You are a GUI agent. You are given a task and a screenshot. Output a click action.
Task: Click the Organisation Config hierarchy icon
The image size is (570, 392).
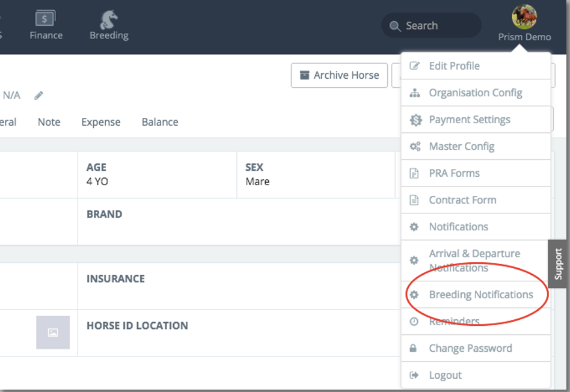414,93
